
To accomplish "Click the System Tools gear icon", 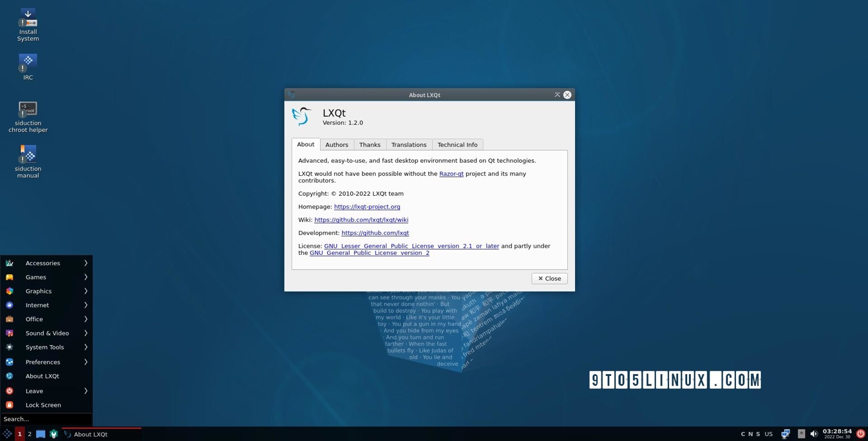I will point(10,347).
